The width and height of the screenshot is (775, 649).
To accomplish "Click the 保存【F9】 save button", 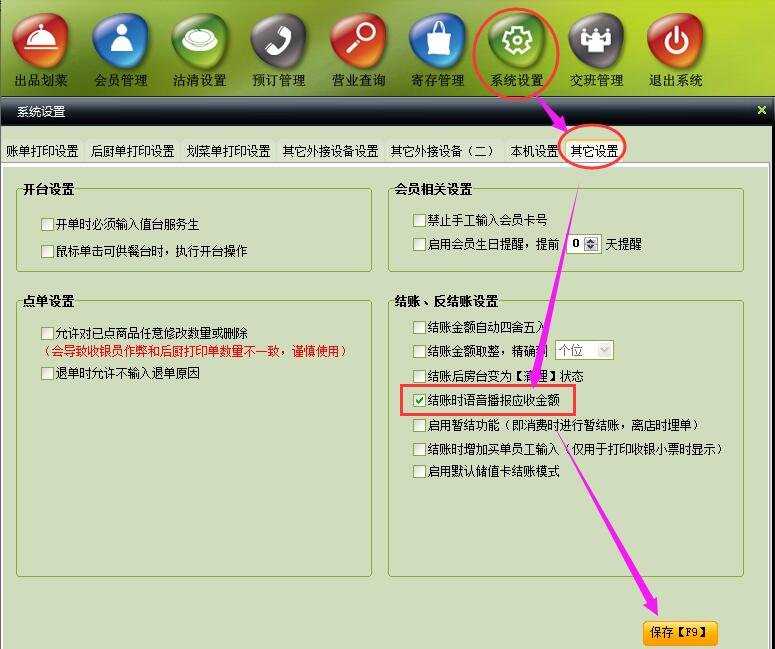I will point(680,632).
